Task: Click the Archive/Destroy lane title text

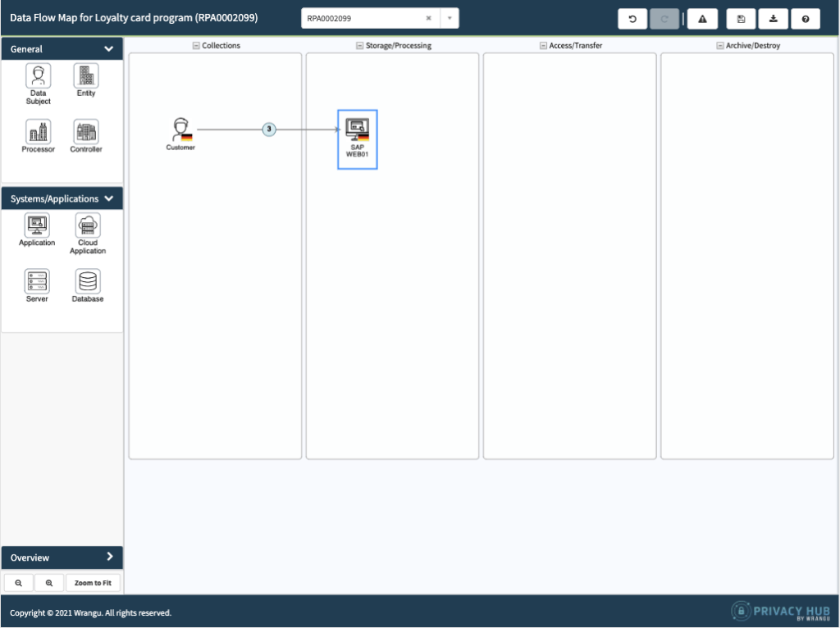Action: (x=753, y=46)
